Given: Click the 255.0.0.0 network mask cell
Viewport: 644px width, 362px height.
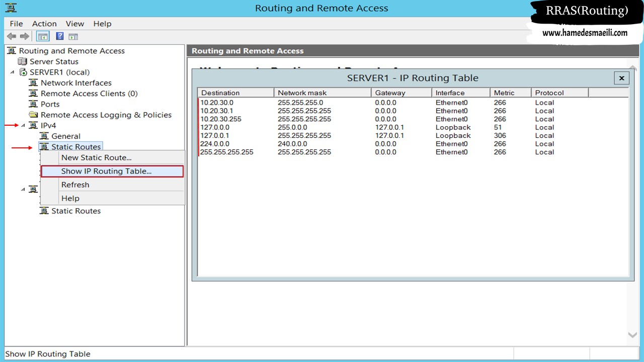Looking at the screenshot, I should point(292,127).
